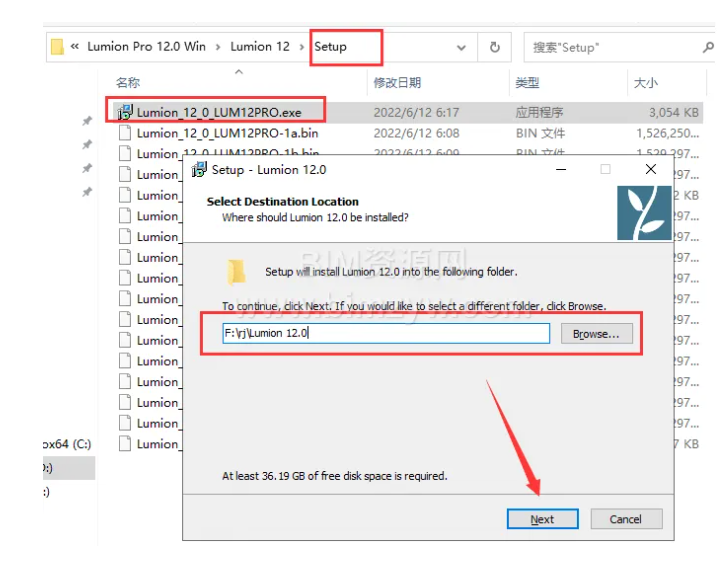
Task: Expand the hidden breadcrumb path via « chevron
Action: point(75,47)
